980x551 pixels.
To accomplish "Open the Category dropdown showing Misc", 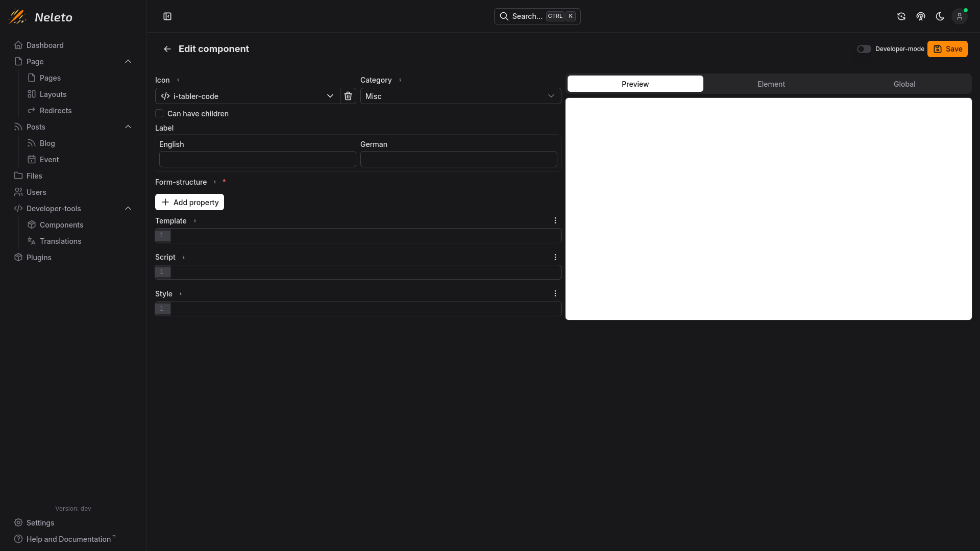I will point(460,96).
